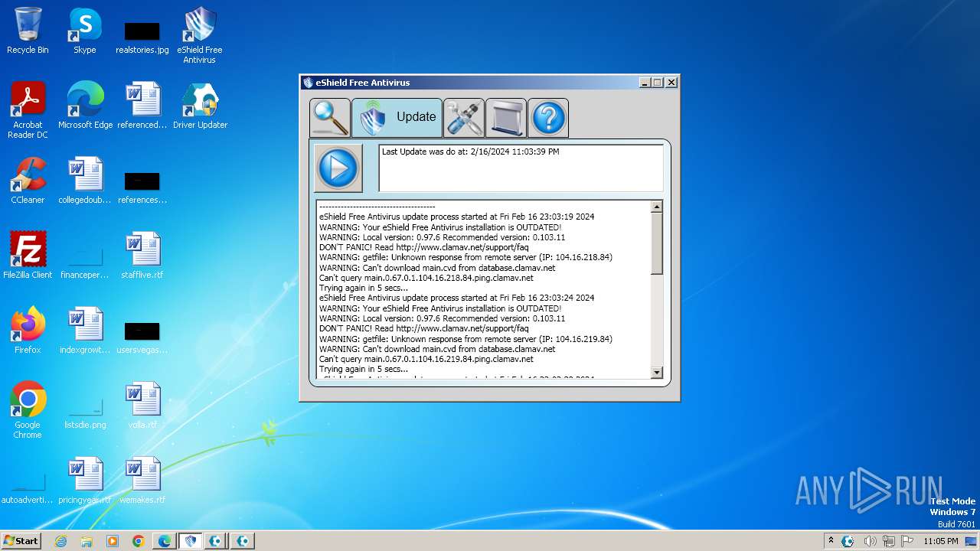Select pricingyear.rtf document icon
Screen dimensions: 980x551
click(x=85, y=481)
